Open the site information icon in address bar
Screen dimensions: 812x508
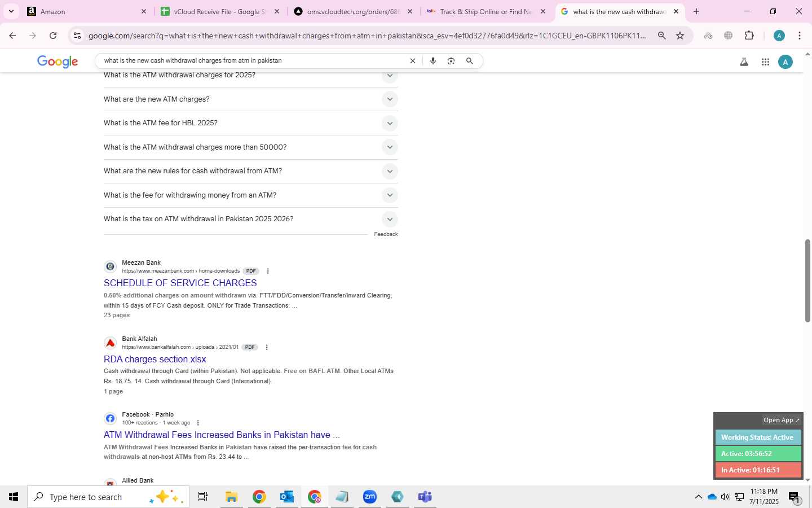coord(77,36)
